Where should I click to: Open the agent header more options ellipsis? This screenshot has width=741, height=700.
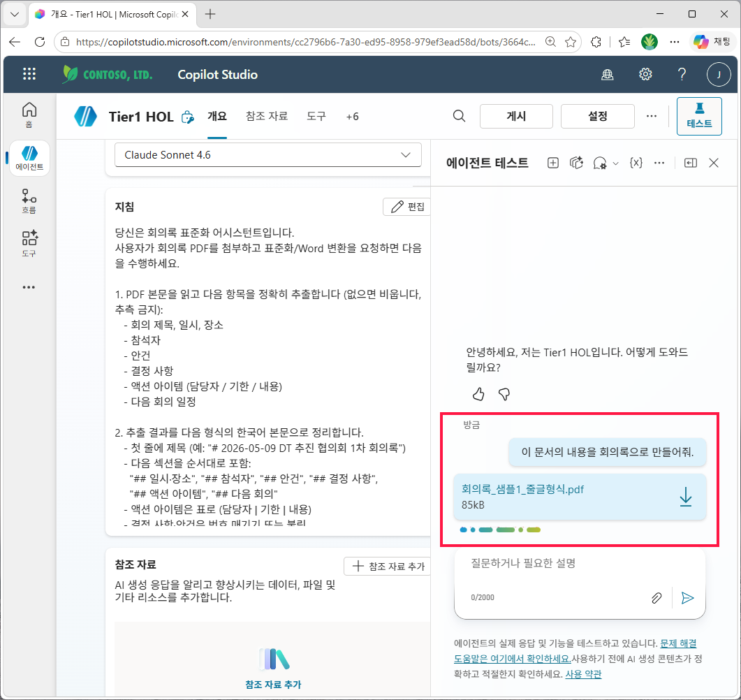point(652,116)
